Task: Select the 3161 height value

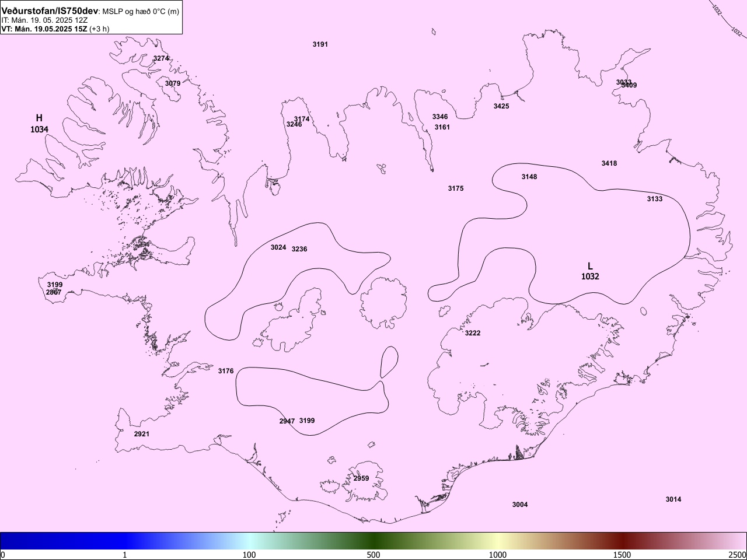Action: pos(442,127)
